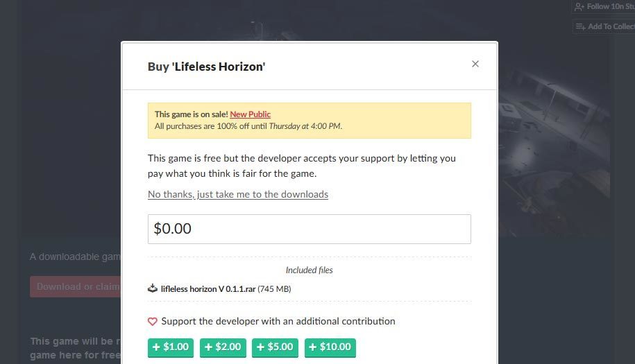Viewport: 635px width, 364px height.
Task: Click the plus icon on the $10.00 button
Action: (312, 347)
